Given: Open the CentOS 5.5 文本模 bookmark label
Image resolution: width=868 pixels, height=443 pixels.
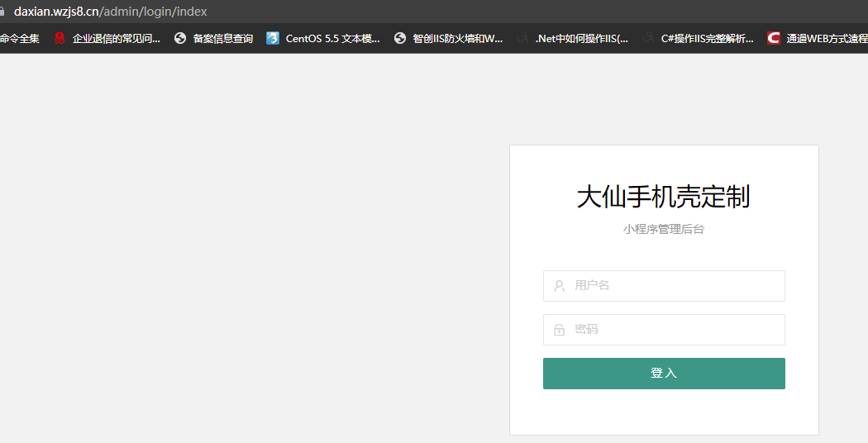Looking at the screenshot, I should (x=332, y=38).
